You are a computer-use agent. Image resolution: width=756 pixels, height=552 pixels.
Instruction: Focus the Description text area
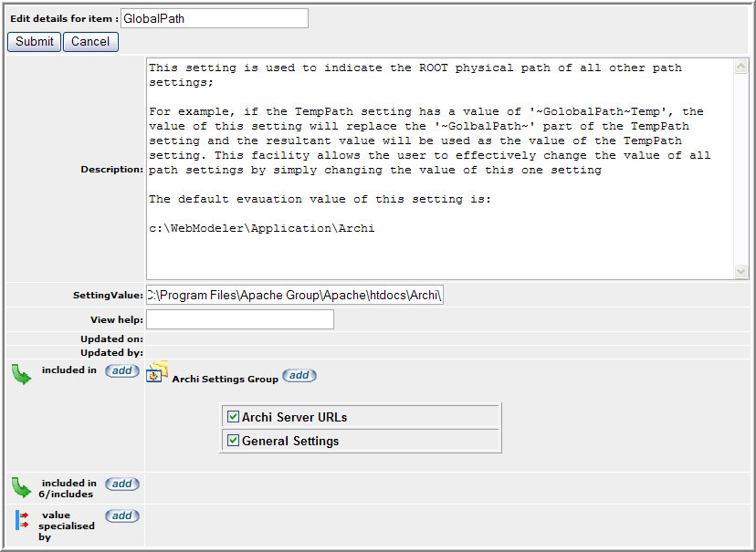tap(438, 169)
